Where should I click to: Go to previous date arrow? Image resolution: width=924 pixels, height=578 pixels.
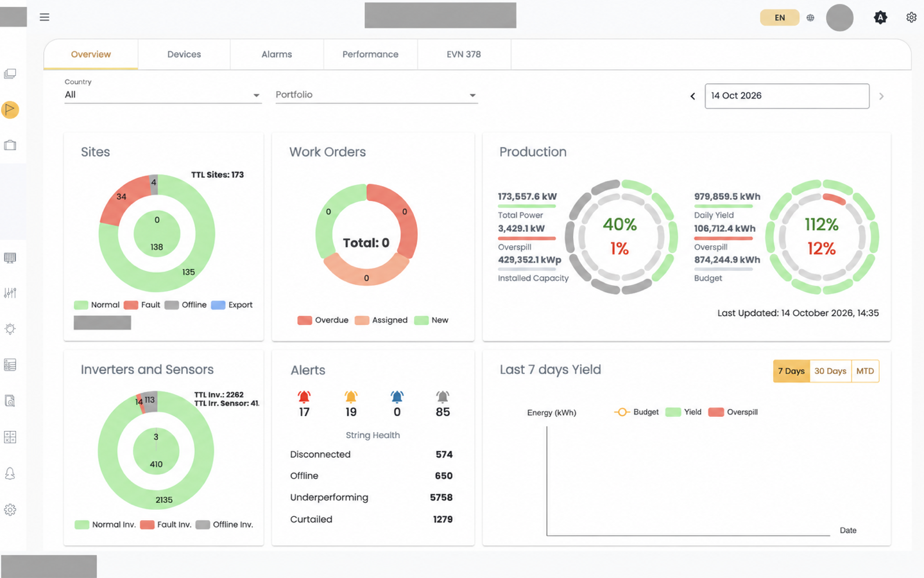[692, 96]
